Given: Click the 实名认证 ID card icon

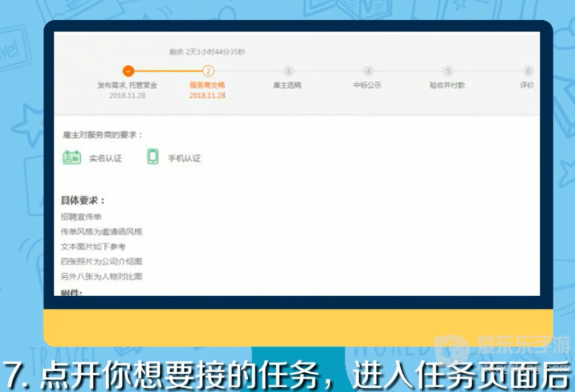Looking at the screenshot, I should [x=72, y=157].
